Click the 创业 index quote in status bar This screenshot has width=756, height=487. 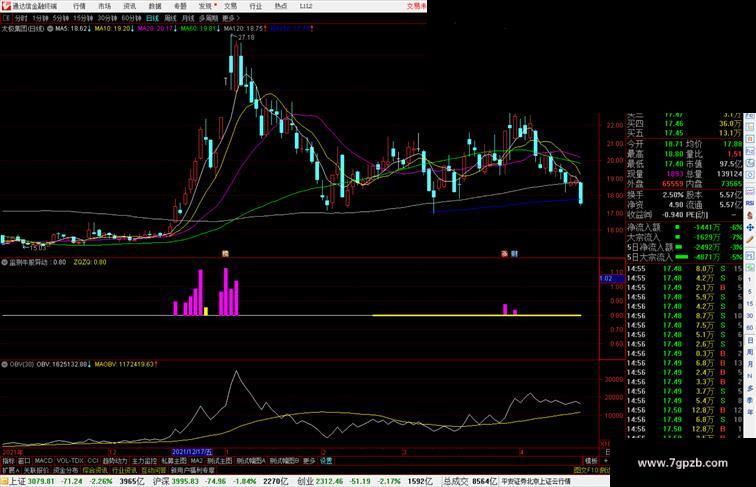coord(364,481)
